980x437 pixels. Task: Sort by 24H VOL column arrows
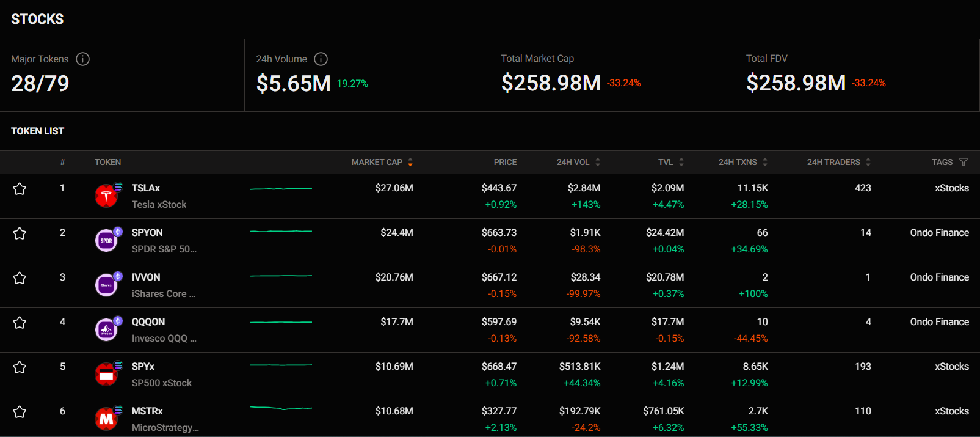click(598, 162)
